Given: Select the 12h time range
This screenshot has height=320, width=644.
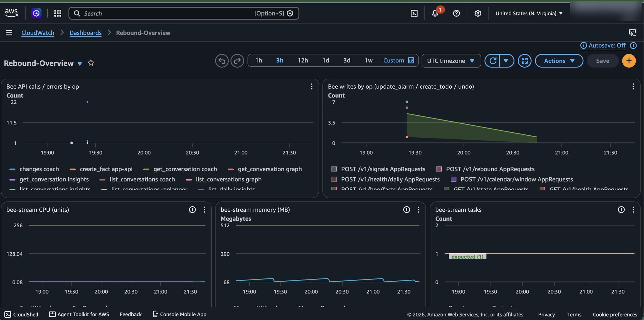Looking at the screenshot, I should tap(303, 60).
